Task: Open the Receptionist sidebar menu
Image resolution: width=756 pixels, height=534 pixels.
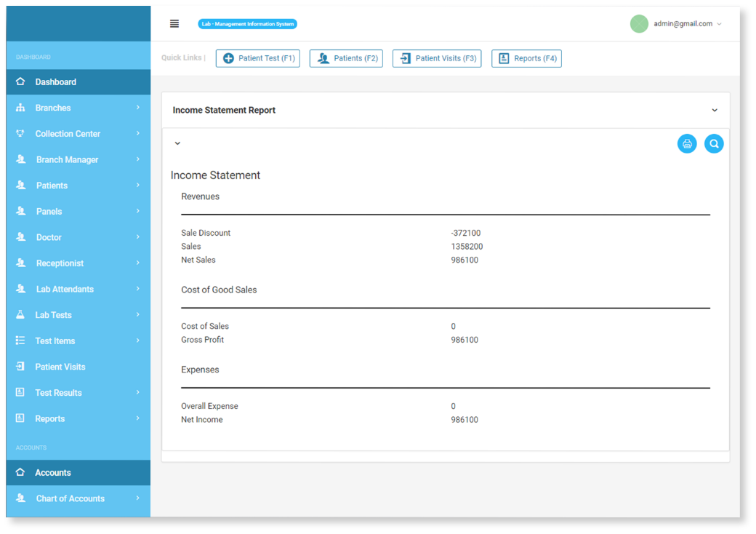Action: (78, 263)
